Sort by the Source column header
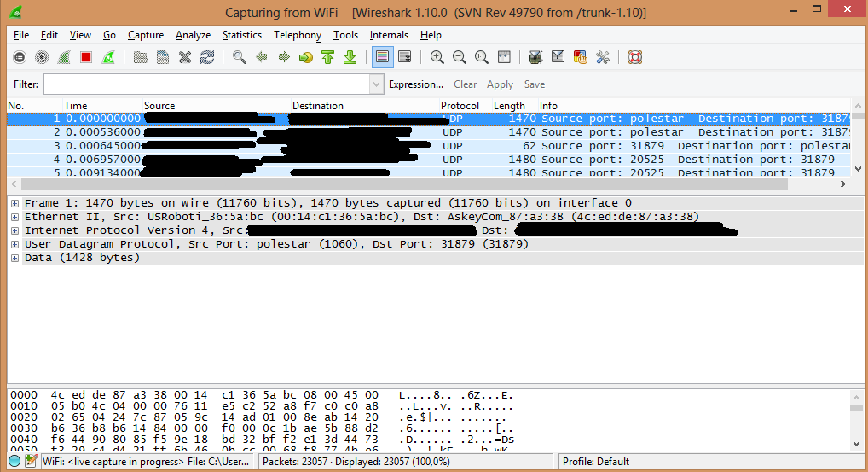This screenshot has height=472, width=868. (x=216, y=105)
